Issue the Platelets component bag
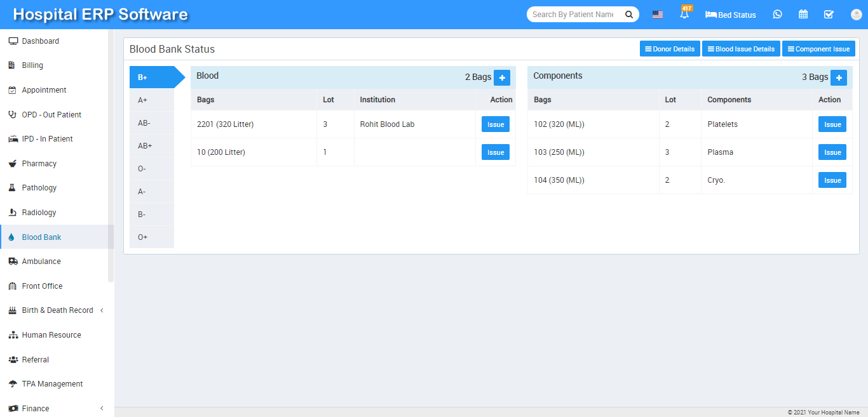The width and height of the screenshot is (868, 417). (x=832, y=125)
